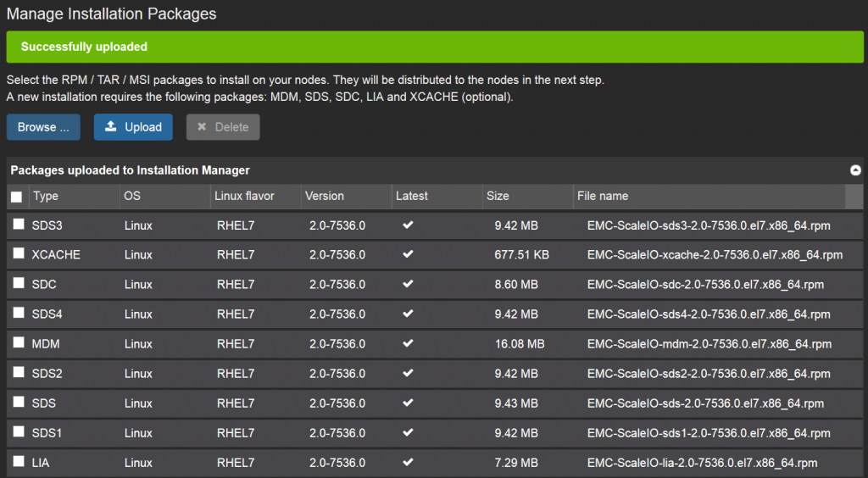Click the Latest checkmark in SDS2 row
Viewport: 868px width, 478px height.
coord(408,373)
